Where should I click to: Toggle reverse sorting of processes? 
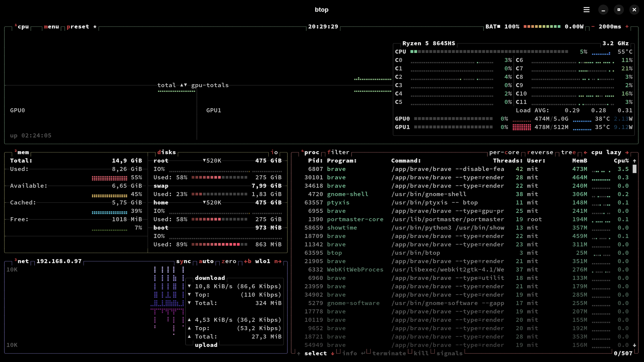click(540, 152)
